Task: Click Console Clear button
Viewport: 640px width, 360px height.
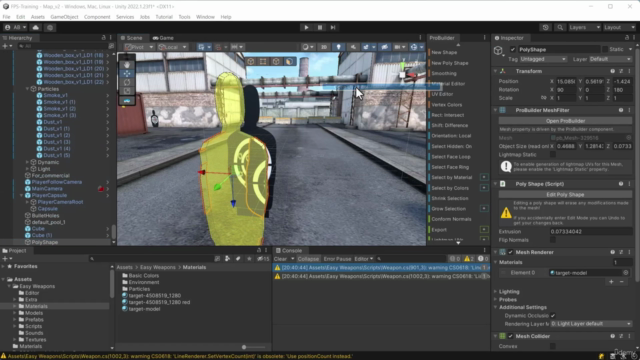Action: [x=280, y=259]
